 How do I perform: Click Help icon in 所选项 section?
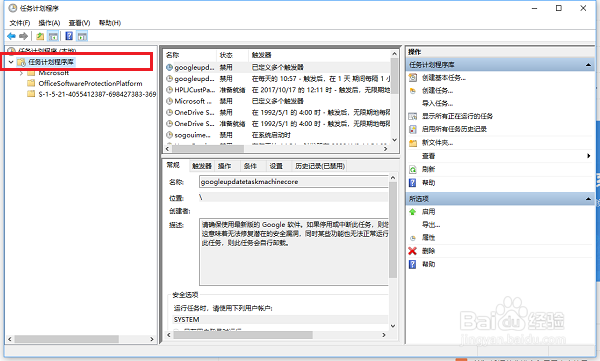click(x=412, y=264)
